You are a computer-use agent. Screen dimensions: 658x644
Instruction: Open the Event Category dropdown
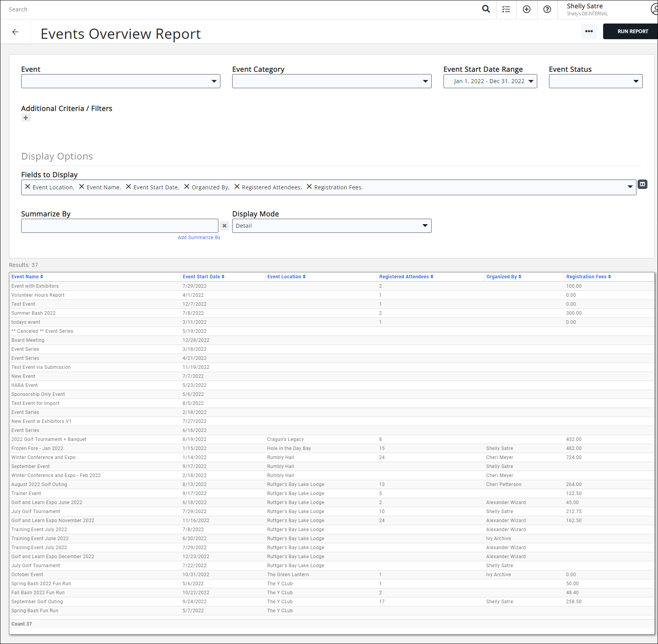tap(331, 81)
